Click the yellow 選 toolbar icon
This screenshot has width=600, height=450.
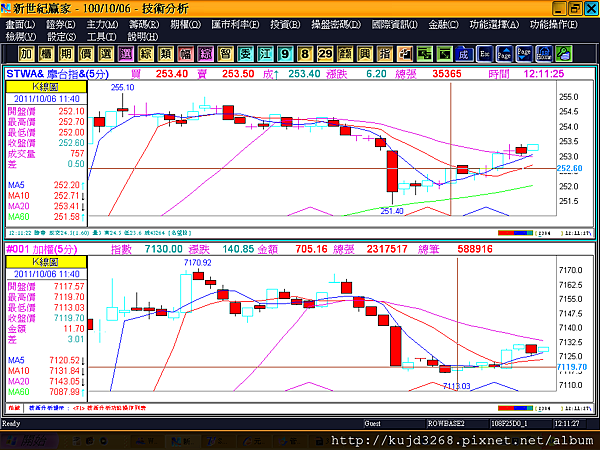tap(106, 54)
